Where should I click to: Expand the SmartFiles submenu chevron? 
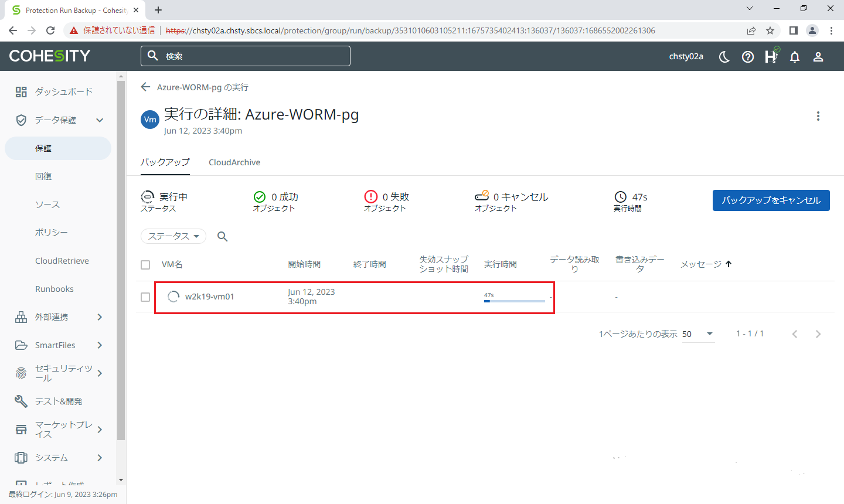100,345
